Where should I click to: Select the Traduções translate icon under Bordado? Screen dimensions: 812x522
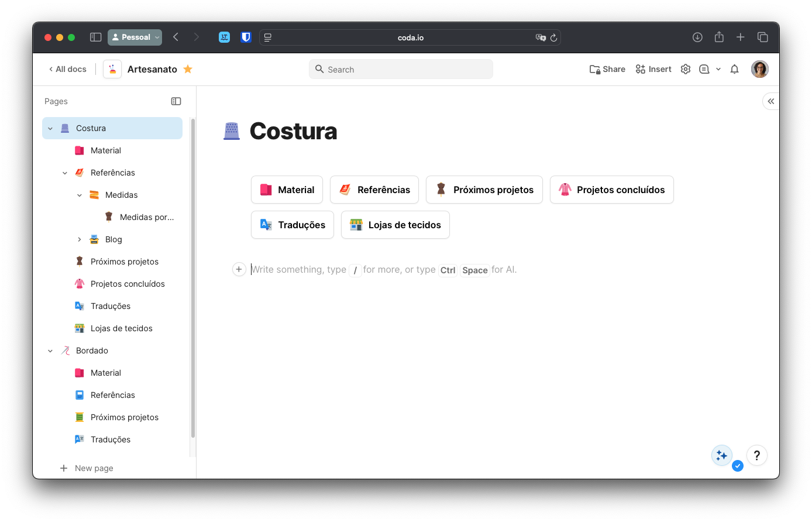click(x=79, y=439)
